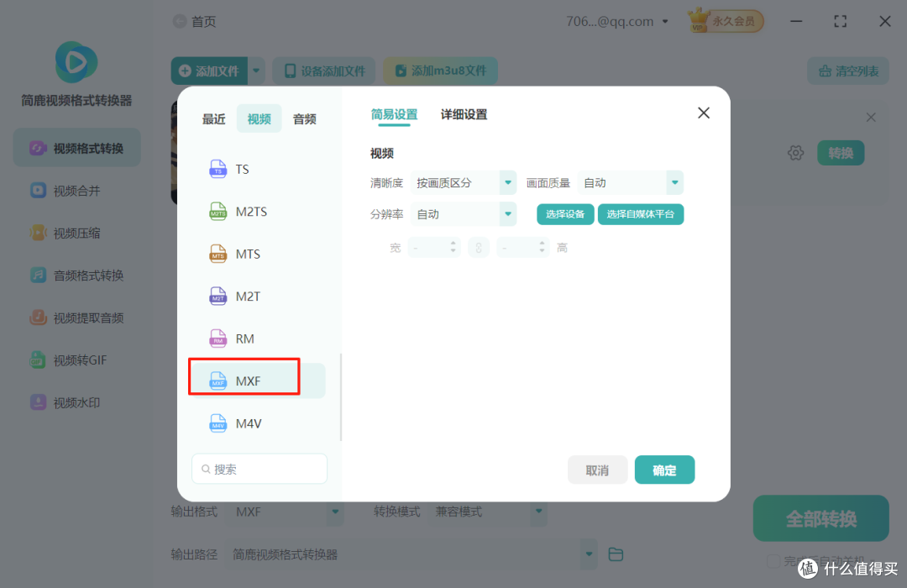Open 视频提取音频 in the sidebar

click(x=77, y=318)
